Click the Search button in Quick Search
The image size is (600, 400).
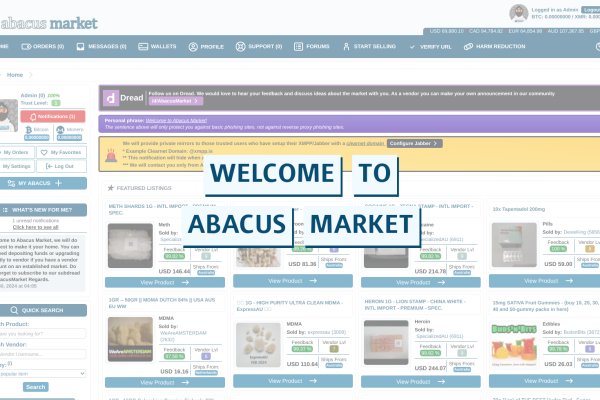(x=35, y=387)
